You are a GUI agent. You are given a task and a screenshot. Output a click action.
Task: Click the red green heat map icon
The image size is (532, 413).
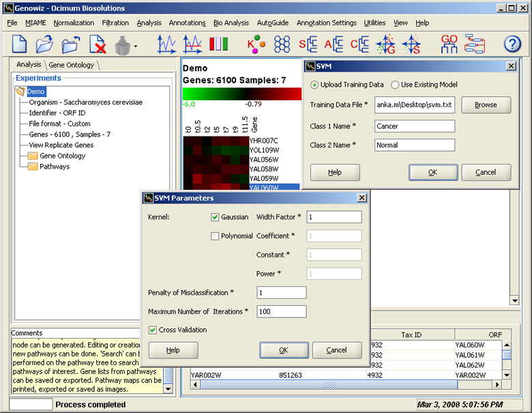pyautogui.click(x=218, y=44)
